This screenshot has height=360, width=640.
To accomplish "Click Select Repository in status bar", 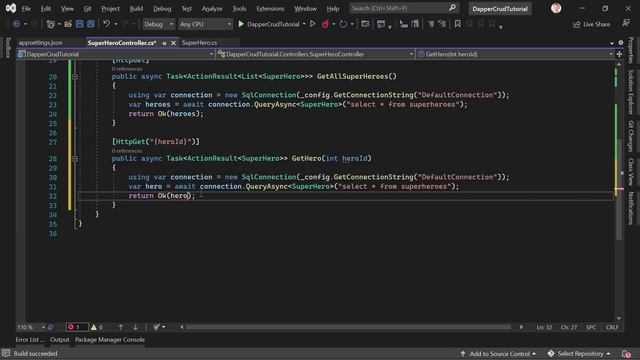I will tap(579, 353).
